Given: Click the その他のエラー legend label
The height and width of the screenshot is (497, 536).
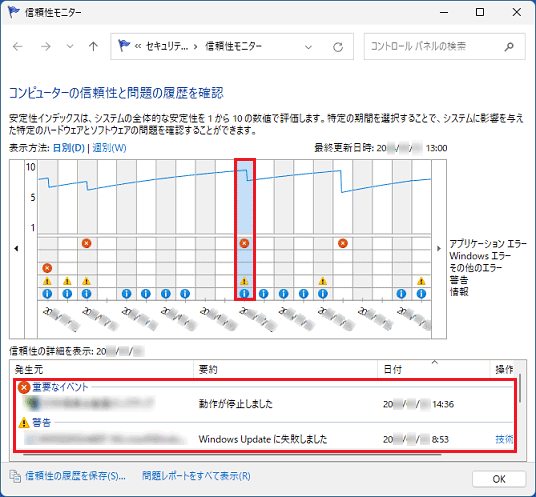Looking at the screenshot, I should coord(475,268).
